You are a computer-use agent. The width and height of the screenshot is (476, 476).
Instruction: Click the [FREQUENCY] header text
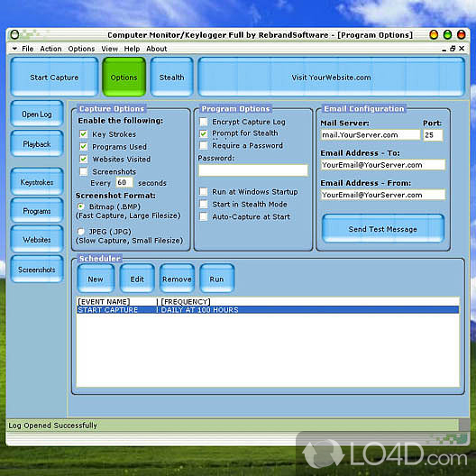click(x=186, y=302)
